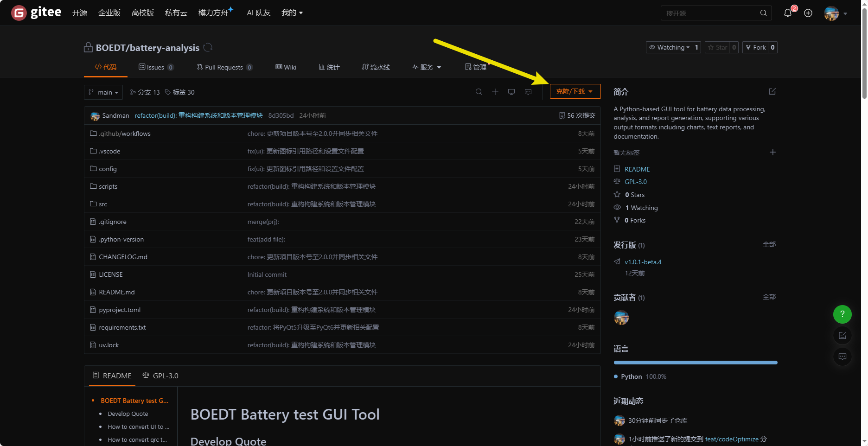Open the GPL-3.0 license link in sidebar
Viewport: 868px width, 446px height.
pos(636,182)
